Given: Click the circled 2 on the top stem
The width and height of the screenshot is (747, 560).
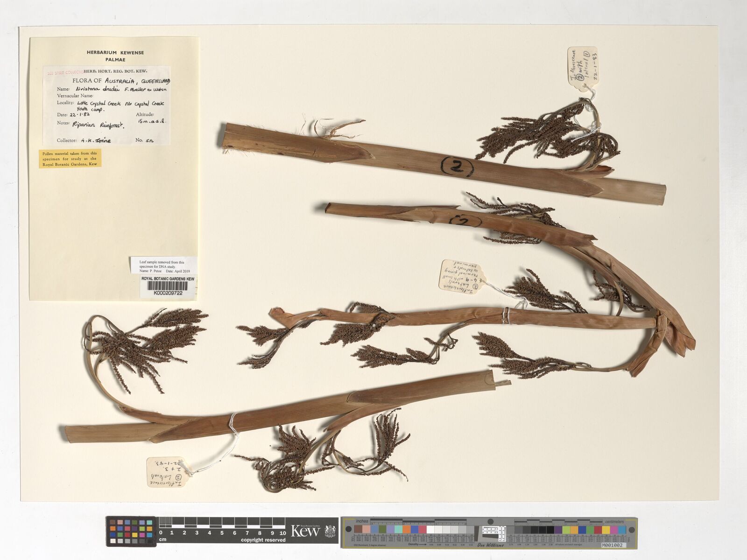Looking at the screenshot, I should (x=457, y=166).
